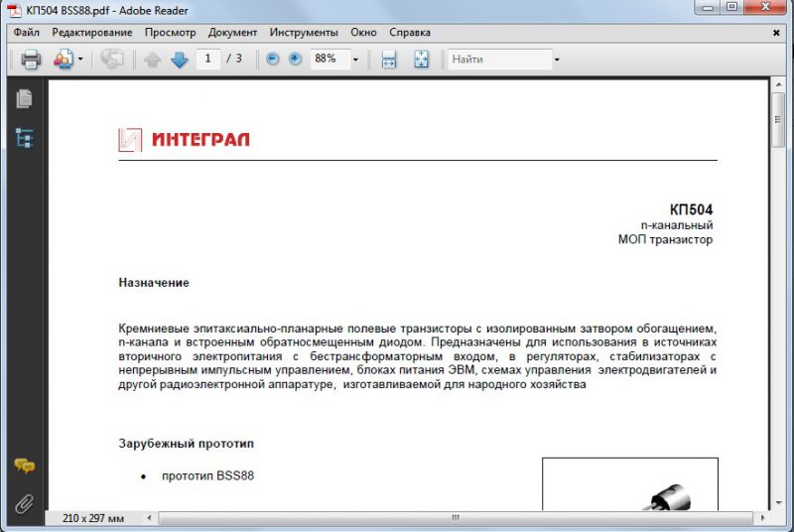
Task: Click the Назначение heading
Action: [154, 283]
